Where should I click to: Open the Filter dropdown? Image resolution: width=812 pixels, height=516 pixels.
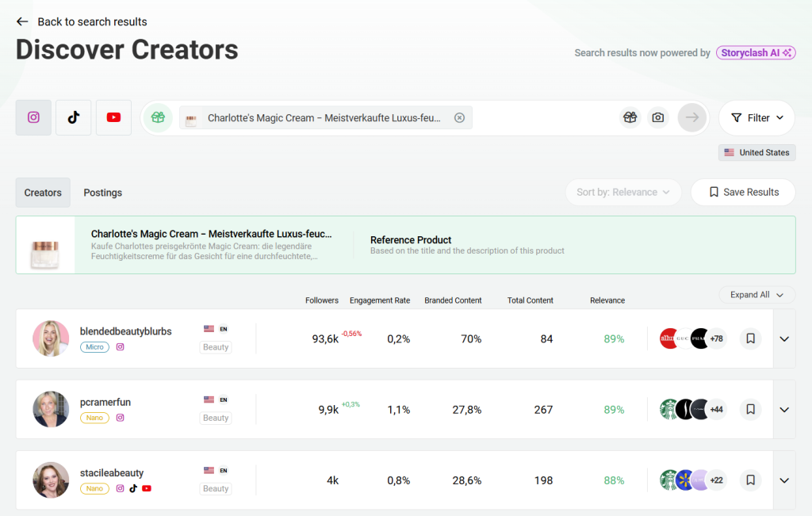click(756, 117)
